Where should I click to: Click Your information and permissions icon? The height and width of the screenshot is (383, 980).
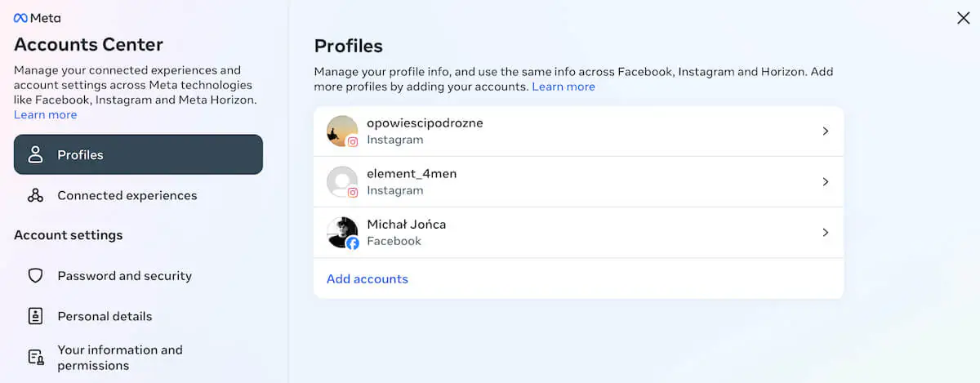coord(35,358)
